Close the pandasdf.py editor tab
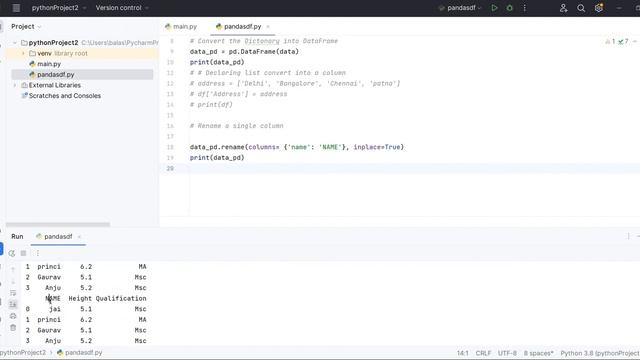The image size is (640, 360). (268, 27)
